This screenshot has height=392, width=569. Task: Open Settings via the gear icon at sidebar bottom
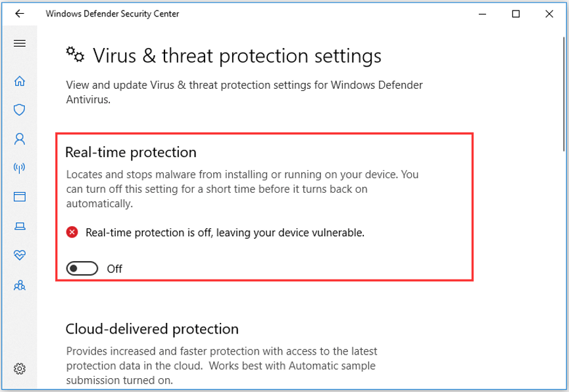[x=20, y=369]
